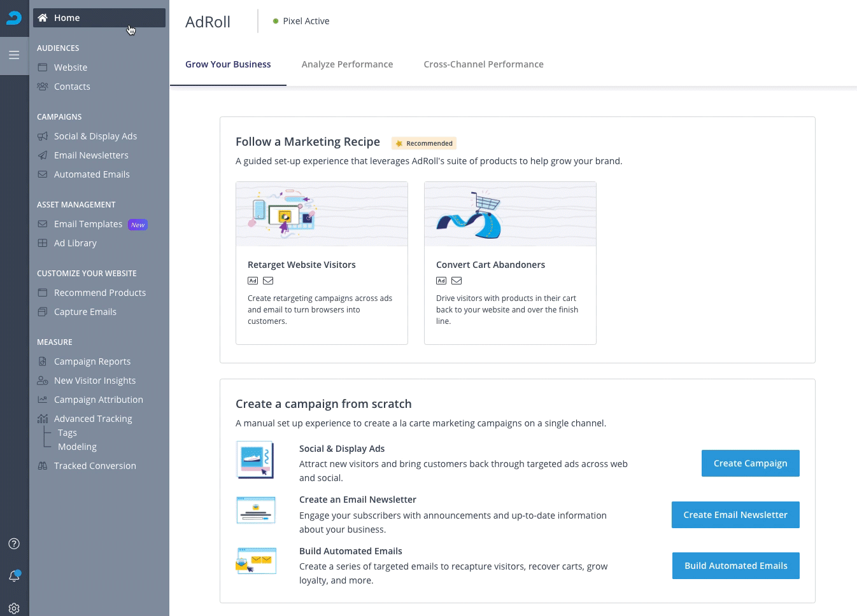Open the help question mark icon

coord(14,543)
